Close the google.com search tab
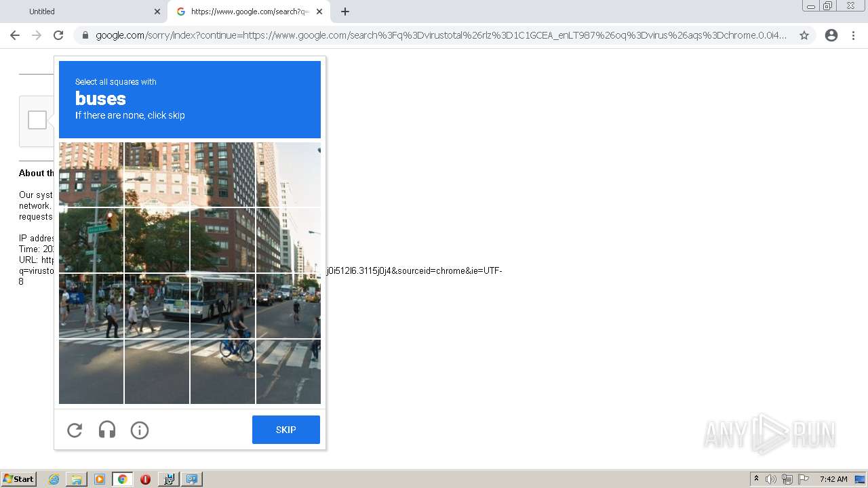Viewport: 868px width, 488px height. [x=319, y=12]
